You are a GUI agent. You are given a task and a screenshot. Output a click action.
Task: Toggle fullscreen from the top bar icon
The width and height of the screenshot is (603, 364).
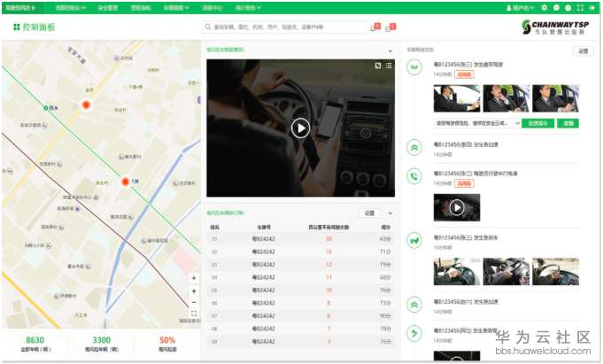[x=580, y=8]
